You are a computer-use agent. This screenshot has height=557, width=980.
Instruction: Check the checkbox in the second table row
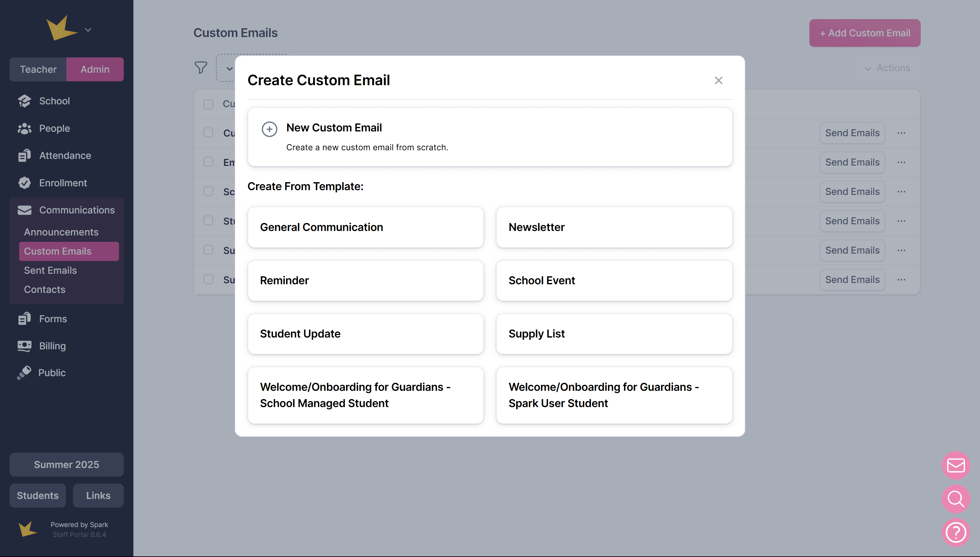208,162
